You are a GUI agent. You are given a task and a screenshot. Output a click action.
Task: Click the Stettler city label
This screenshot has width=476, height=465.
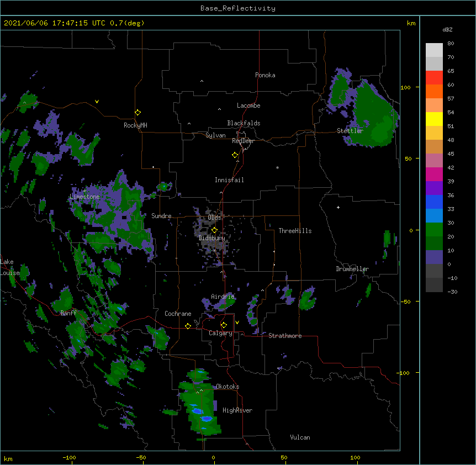[350, 131]
